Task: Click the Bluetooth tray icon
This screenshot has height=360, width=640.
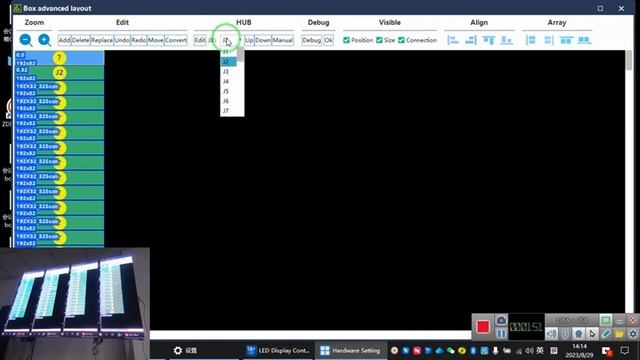Action: click(x=473, y=350)
